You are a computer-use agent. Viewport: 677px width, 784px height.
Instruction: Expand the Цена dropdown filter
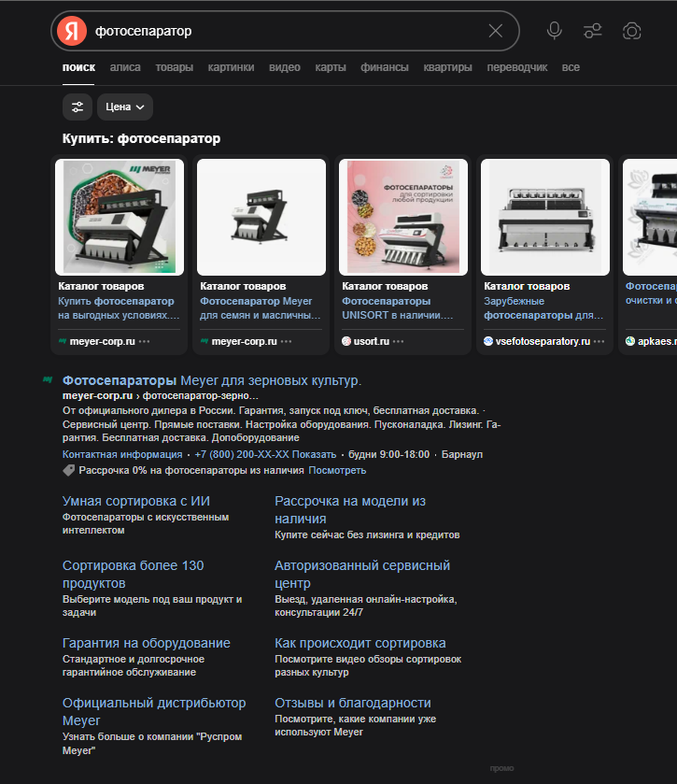coord(125,107)
